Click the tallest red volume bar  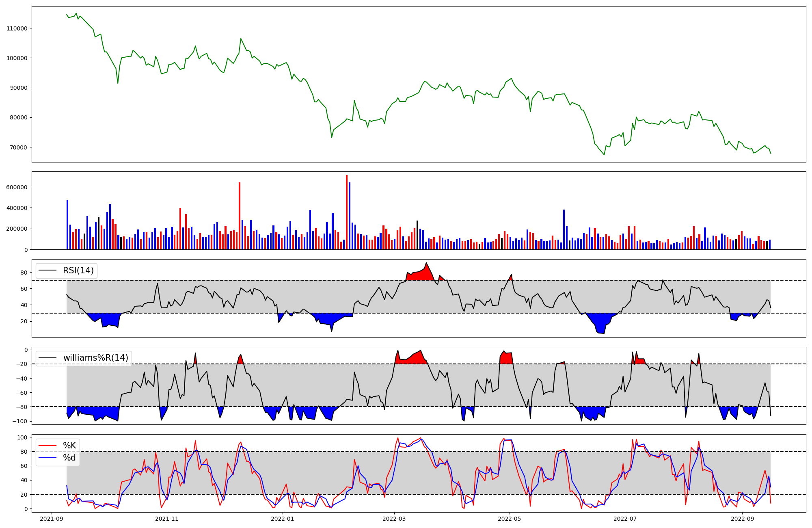coord(347,213)
